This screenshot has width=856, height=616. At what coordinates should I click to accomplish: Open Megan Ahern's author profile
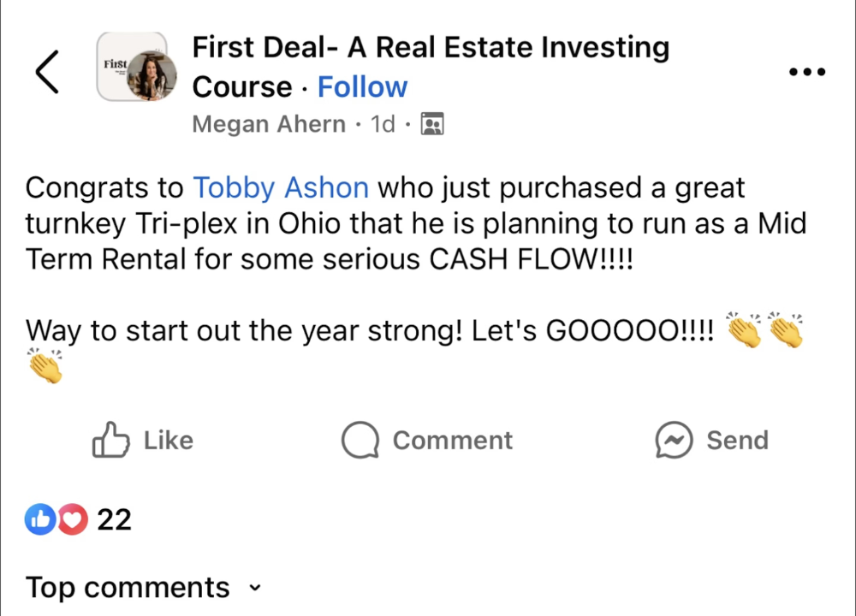(269, 124)
